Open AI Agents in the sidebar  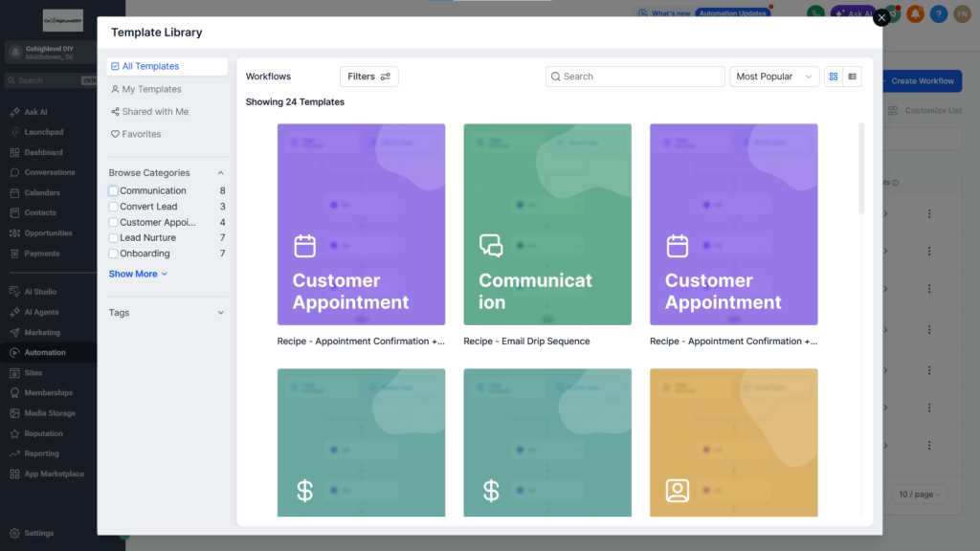pyautogui.click(x=41, y=312)
